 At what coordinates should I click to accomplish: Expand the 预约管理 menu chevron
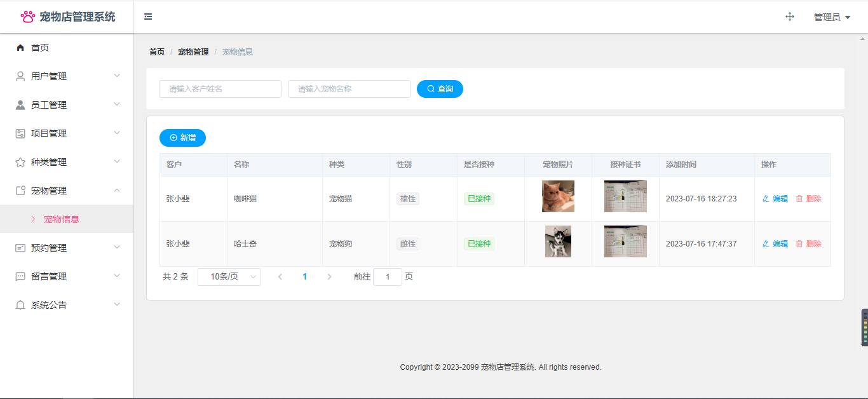[117, 247]
